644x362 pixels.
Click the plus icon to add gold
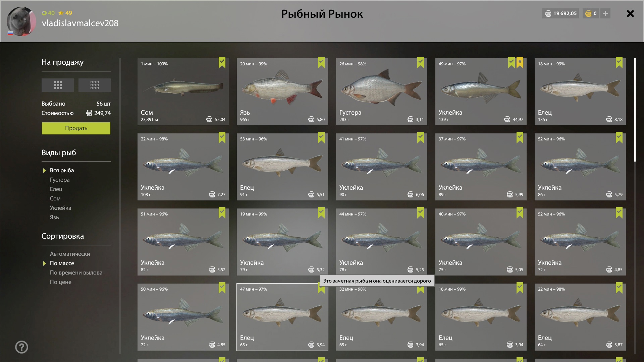tap(605, 13)
